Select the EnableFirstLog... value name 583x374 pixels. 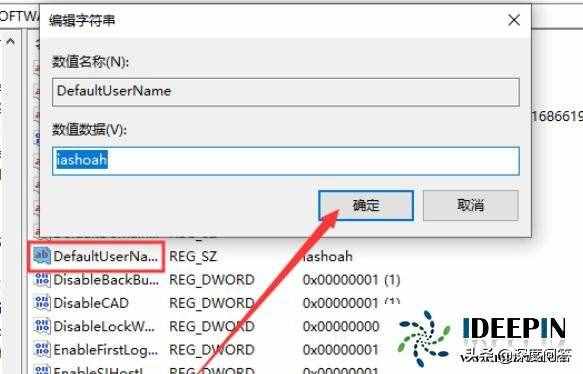[106, 350]
